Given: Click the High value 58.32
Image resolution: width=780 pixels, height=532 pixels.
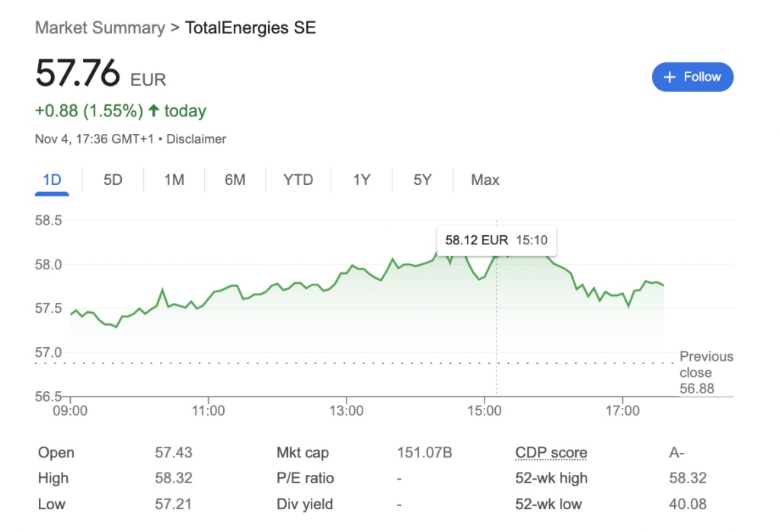Looking at the screenshot, I should [173, 478].
